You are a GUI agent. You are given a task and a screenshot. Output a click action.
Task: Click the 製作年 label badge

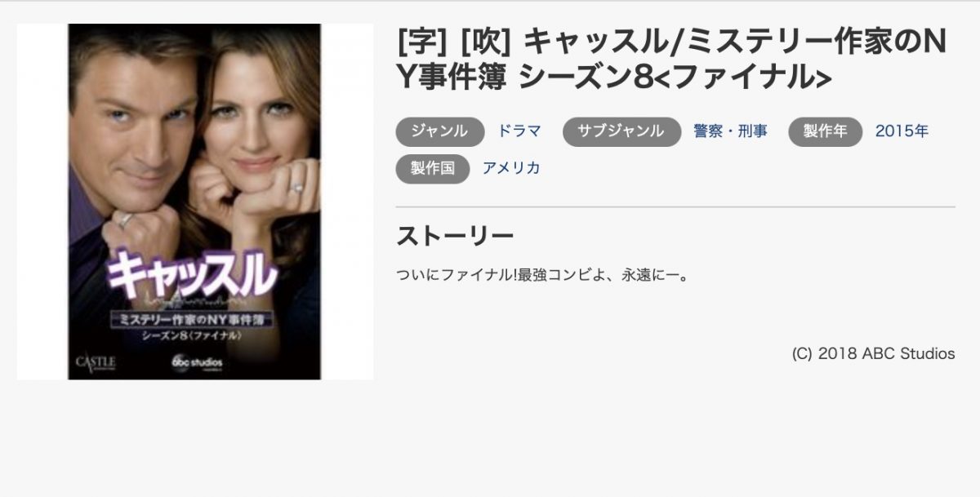tap(825, 131)
